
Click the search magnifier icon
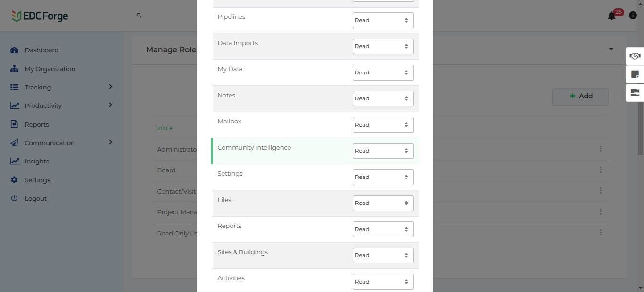139,16
